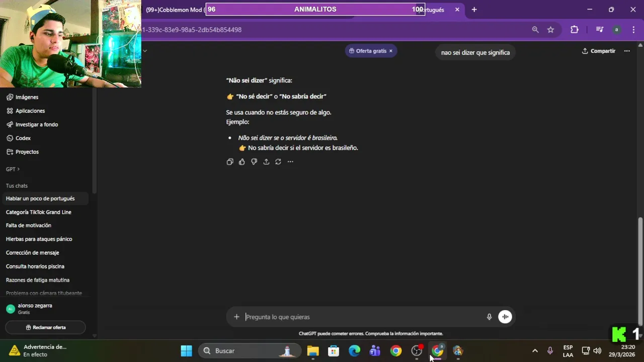644x362 pixels.
Task: Open Microsoft Edge from taskbar
Action: [355, 351]
